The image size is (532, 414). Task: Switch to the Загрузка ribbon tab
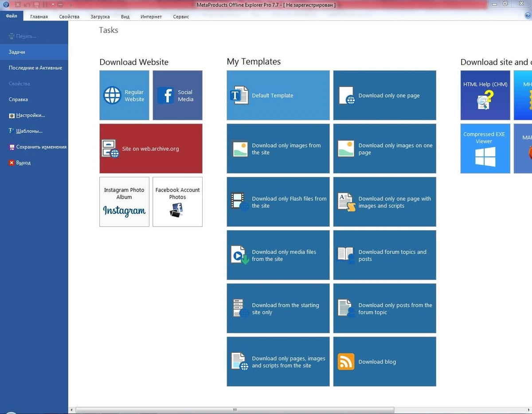point(100,16)
